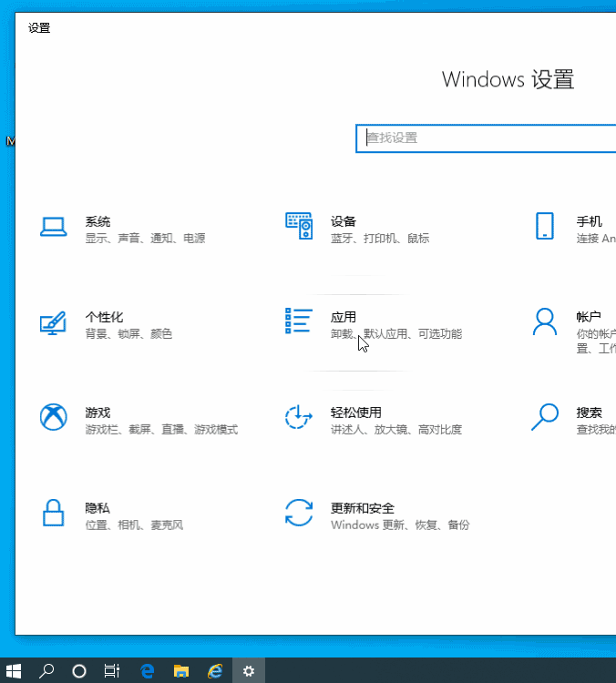
Task: Open the 游戏 Xbox icon
Action: click(53, 417)
